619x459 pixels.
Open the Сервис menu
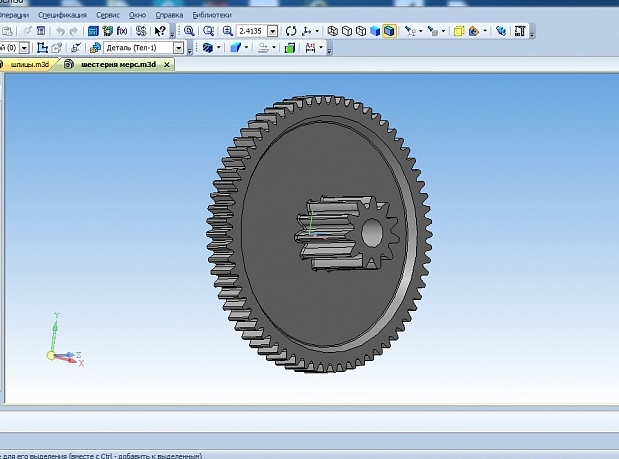coord(107,15)
